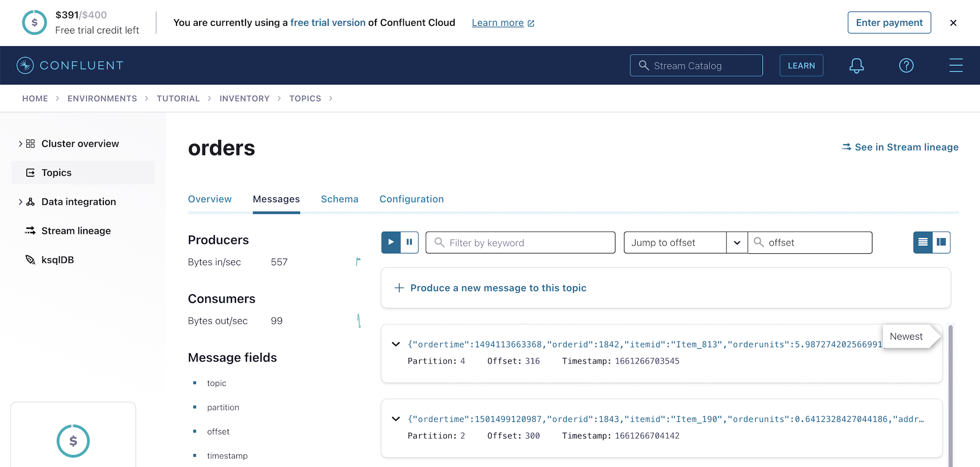Click the free trial credit ring
The image size is (980, 467).
[x=34, y=22]
